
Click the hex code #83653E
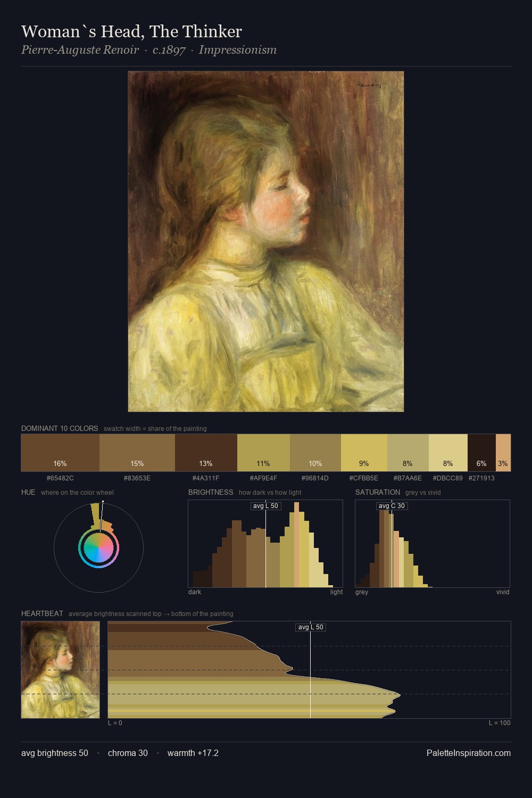[x=137, y=478]
